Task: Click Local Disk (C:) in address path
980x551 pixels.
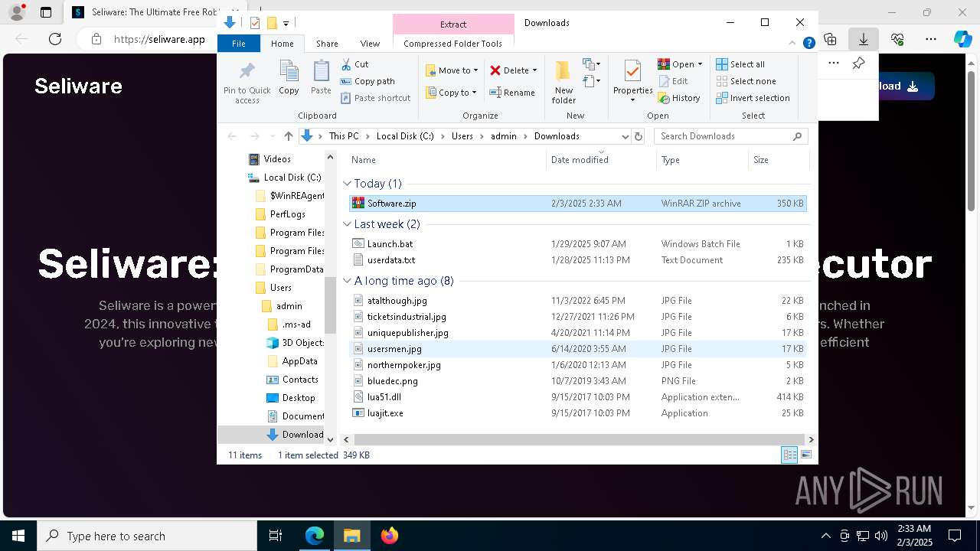Action: (405, 136)
